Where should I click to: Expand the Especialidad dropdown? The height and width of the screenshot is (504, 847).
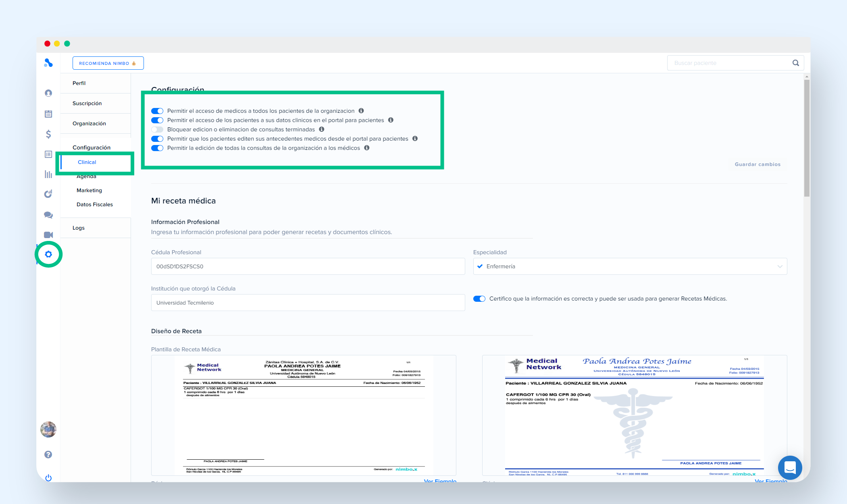tap(630, 266)
